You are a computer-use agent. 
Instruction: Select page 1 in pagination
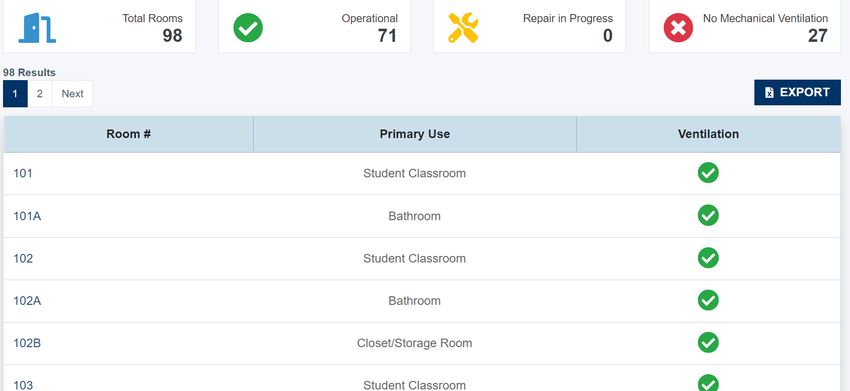(15, 94)
